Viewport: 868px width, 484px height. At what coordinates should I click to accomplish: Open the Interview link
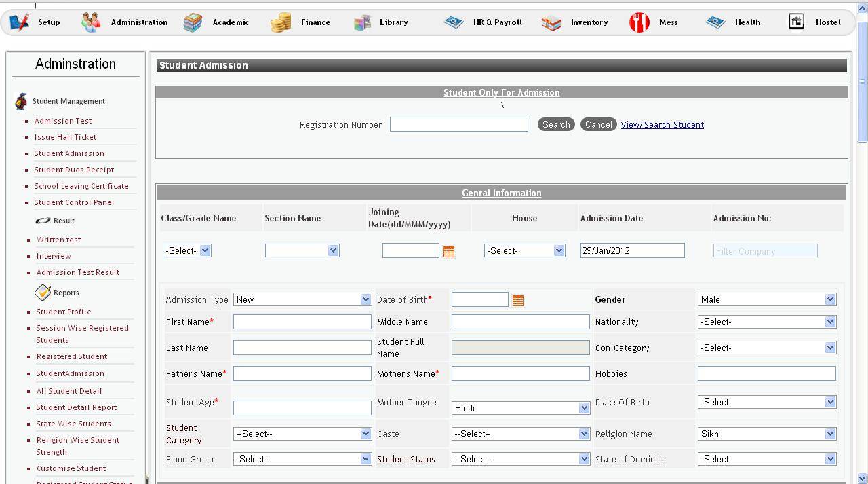tap(54, 256)
